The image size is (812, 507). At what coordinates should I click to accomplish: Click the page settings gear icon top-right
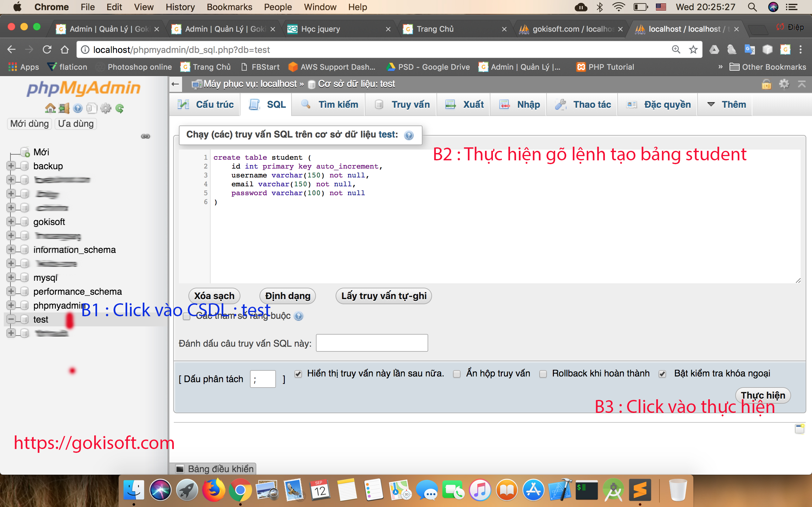[x=784, y=84]
